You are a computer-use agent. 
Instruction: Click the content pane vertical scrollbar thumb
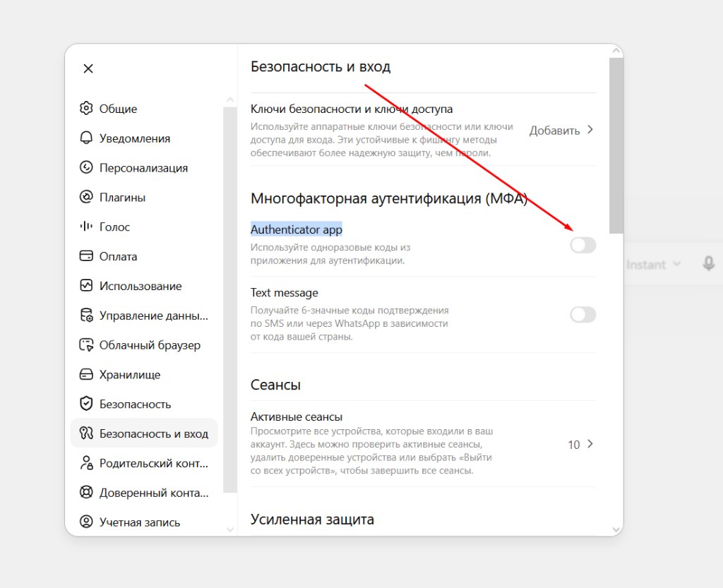click(616, 145)
